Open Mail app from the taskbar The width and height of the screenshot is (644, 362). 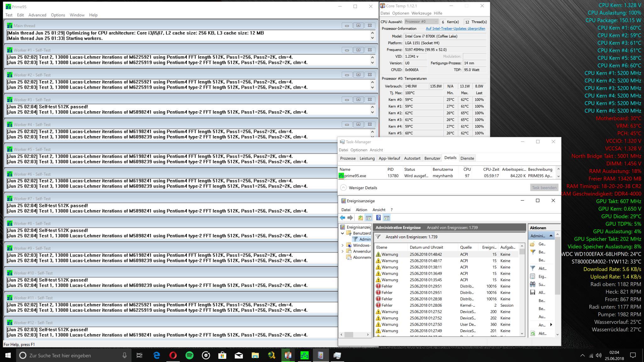click(239, 355)
